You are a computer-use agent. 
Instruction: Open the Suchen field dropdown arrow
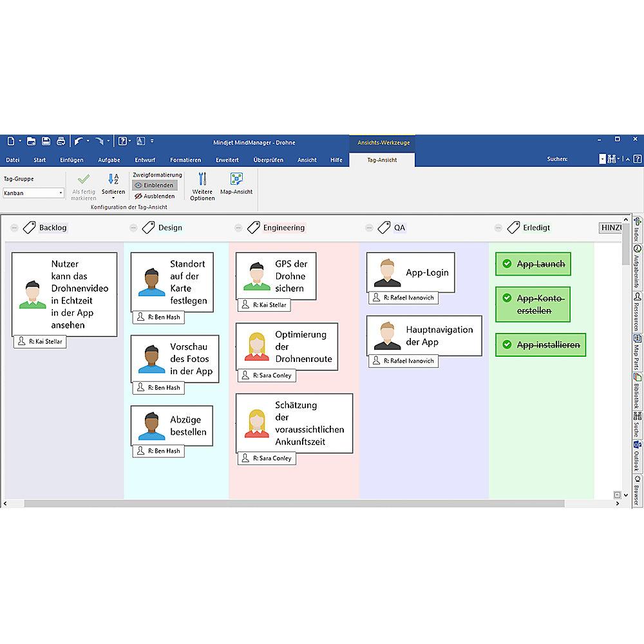603,159
